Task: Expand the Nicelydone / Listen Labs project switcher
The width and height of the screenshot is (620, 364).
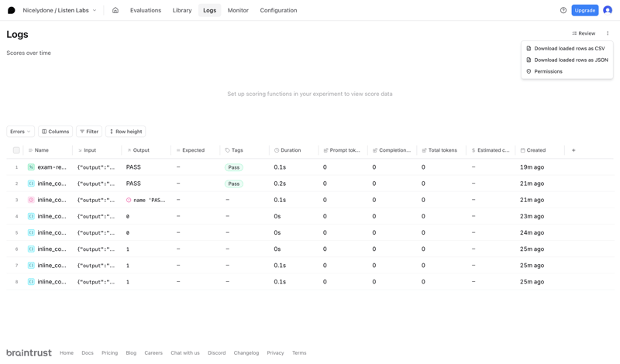Action: (x=60, y=10)
